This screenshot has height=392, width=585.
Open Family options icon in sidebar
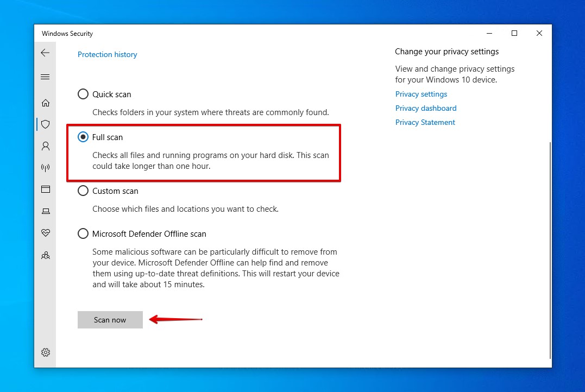pos(45,255)
